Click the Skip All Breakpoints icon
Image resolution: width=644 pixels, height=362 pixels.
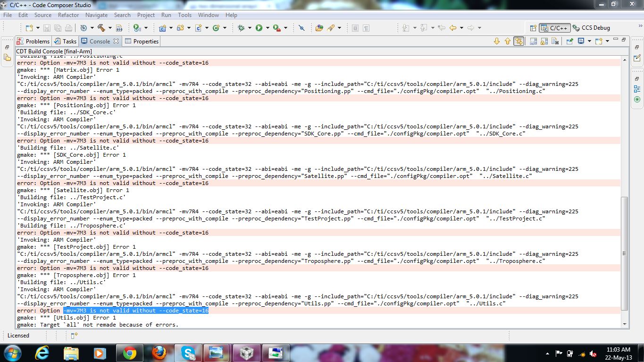[x=301, y=28]
